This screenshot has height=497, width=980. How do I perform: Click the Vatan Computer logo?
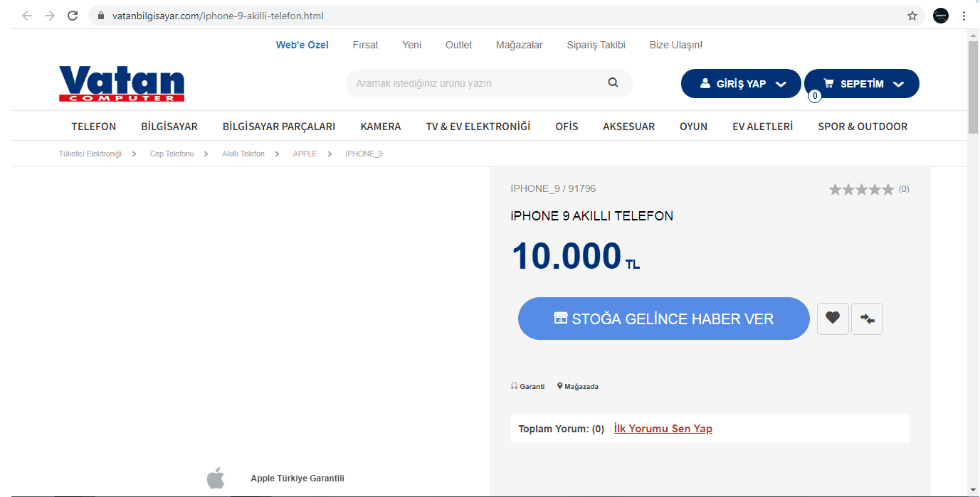pos(122,84)
